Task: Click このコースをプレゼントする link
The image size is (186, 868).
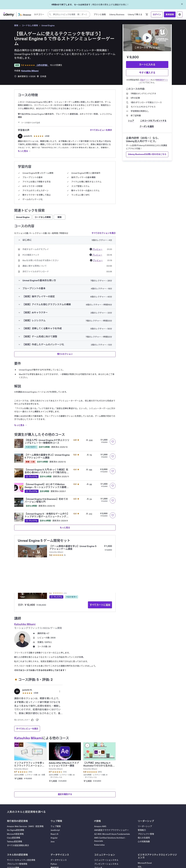Action: click(x=153, y=121)
